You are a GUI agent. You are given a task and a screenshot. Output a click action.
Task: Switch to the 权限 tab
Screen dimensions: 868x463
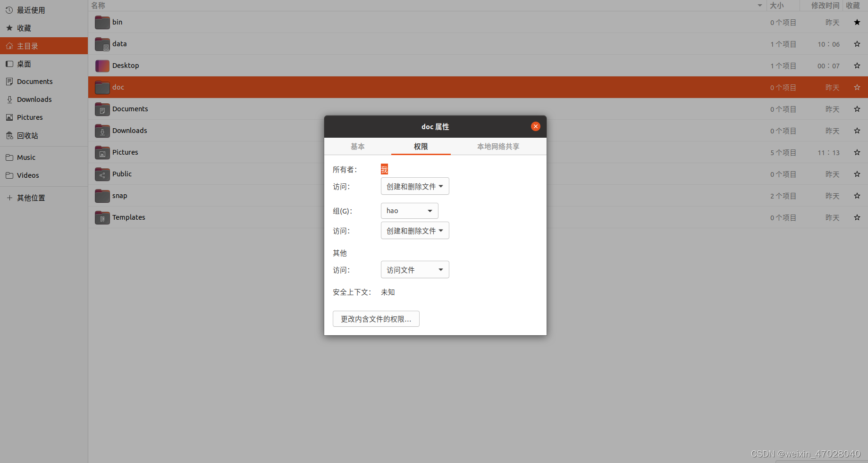click(x=421, y=147)
